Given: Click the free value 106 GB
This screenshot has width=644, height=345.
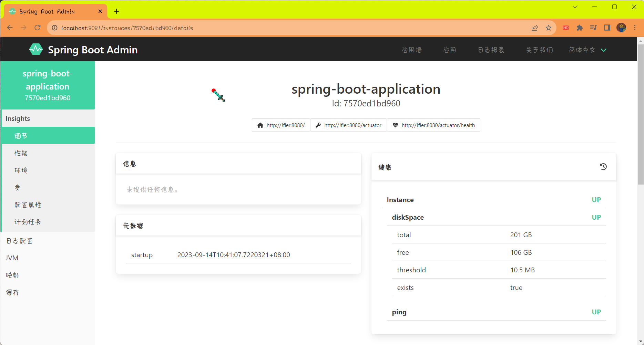Looking at the screenshot, I should click(x=521, y=252).
